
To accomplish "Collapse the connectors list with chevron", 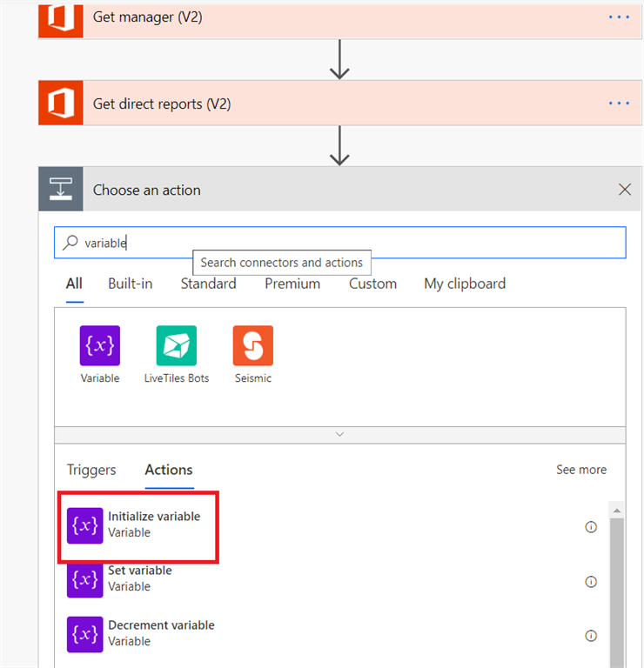I will [x=339, y=434].
